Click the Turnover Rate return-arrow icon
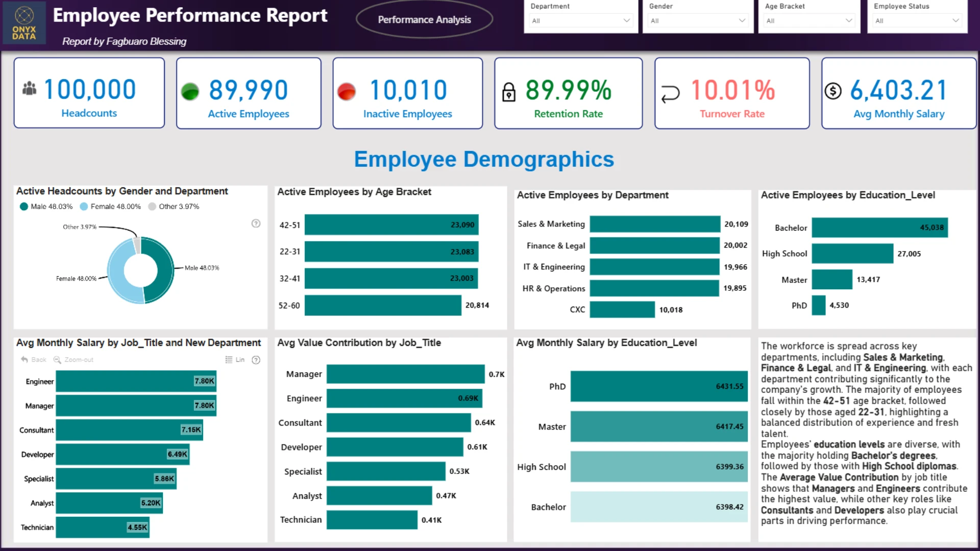 click(670, 94)
